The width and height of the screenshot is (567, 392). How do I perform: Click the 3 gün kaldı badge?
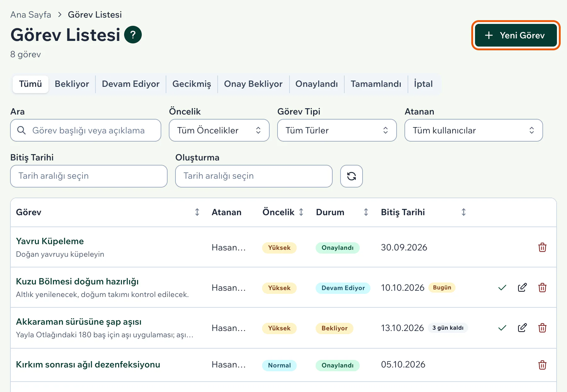click(448, 328)
